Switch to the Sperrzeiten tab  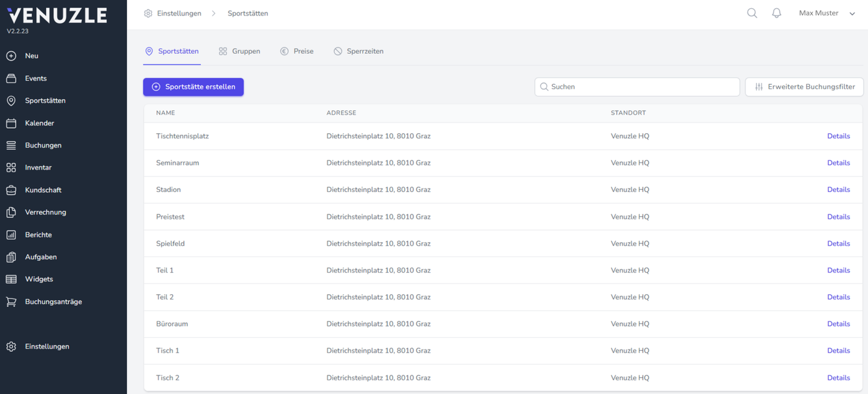[x=358, y=51]
